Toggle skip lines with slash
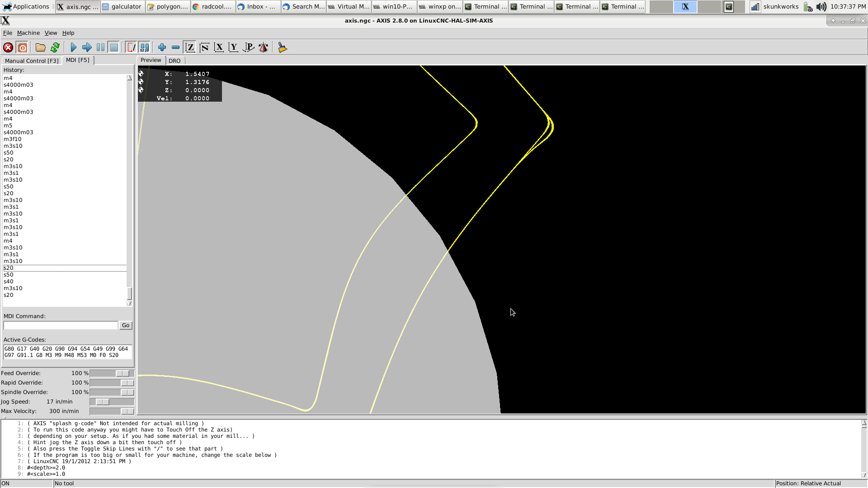868x488 pixels. click(131, 47)
